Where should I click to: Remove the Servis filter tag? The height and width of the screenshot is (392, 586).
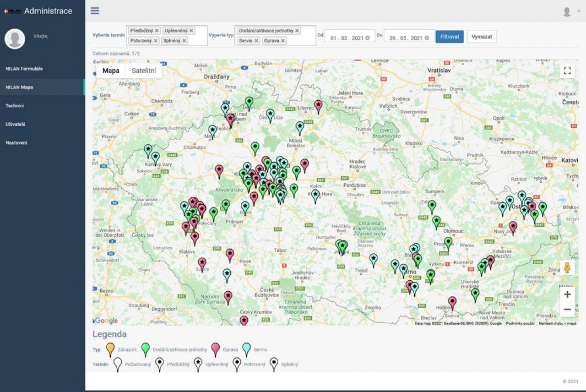(256, 41)
